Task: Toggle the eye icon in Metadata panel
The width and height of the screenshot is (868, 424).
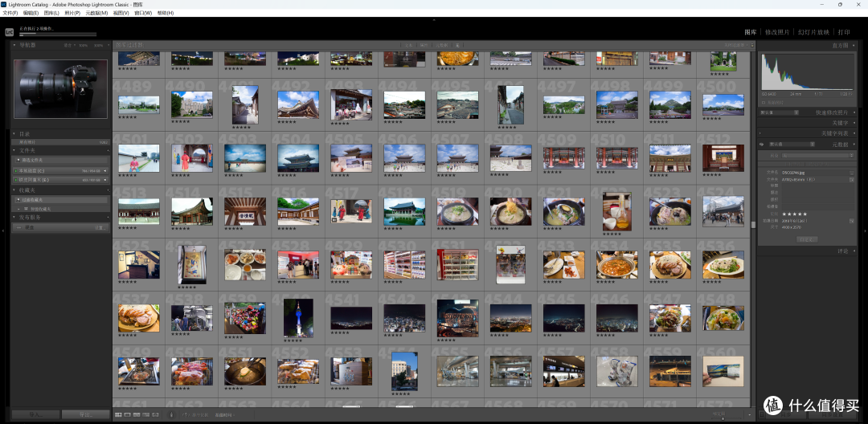Action: pos(762,145)
